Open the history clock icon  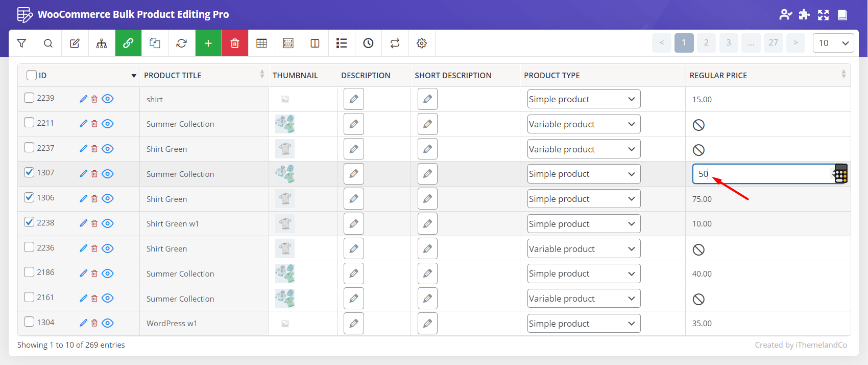tap(368, 43)
